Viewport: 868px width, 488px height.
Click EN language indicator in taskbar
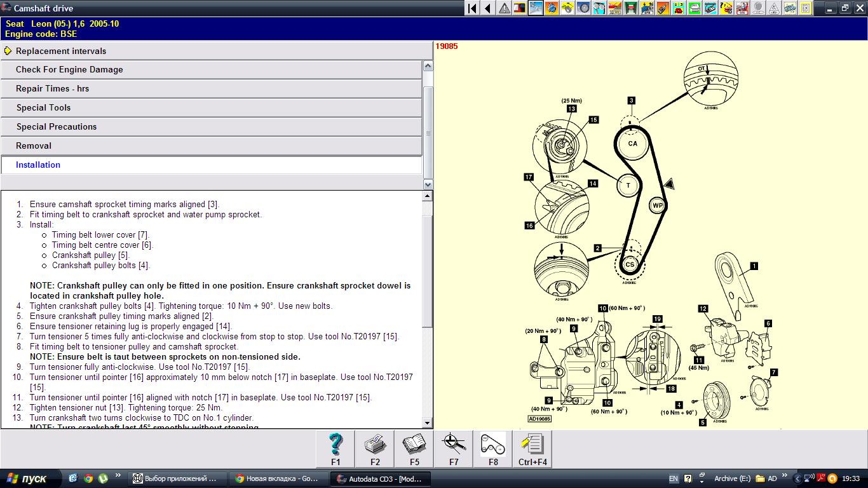pyautogui.click(x=673, y=478)
